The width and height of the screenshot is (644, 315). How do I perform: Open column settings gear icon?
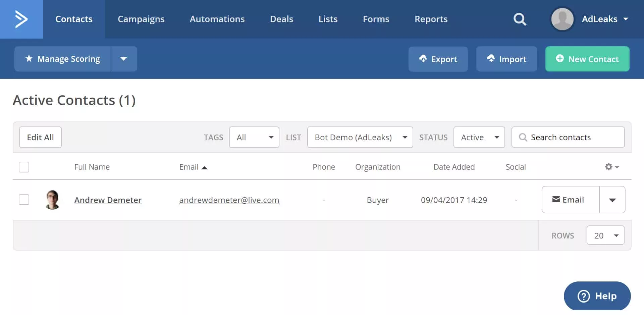(x=612, y=167)
